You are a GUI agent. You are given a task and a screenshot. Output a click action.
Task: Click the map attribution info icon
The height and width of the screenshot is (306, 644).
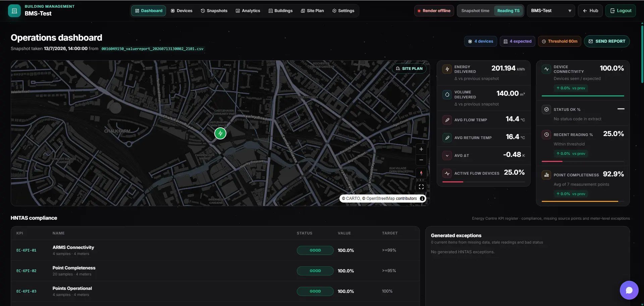[422, 199]
